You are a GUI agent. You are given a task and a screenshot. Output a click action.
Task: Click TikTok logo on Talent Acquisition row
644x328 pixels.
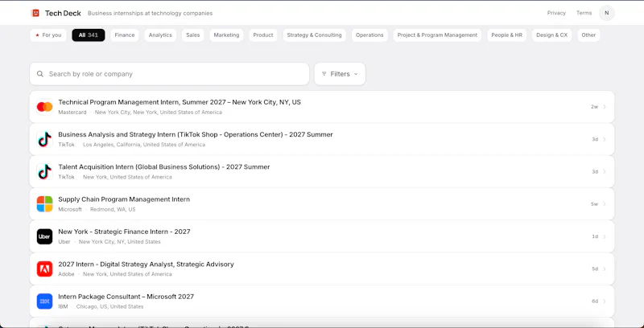44,172
